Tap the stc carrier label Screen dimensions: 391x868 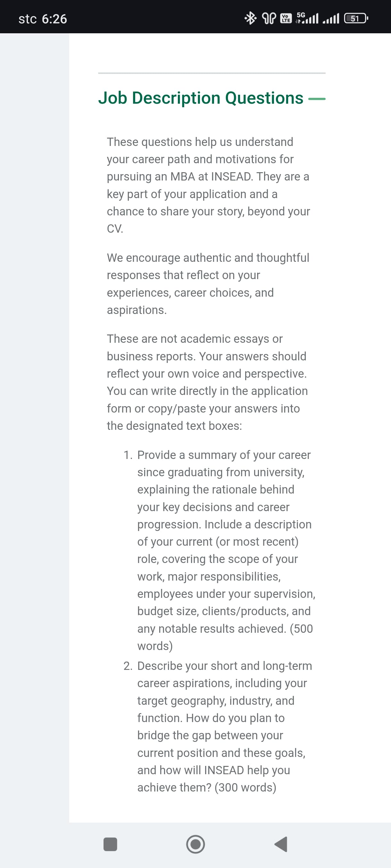[x=27, y=19]
